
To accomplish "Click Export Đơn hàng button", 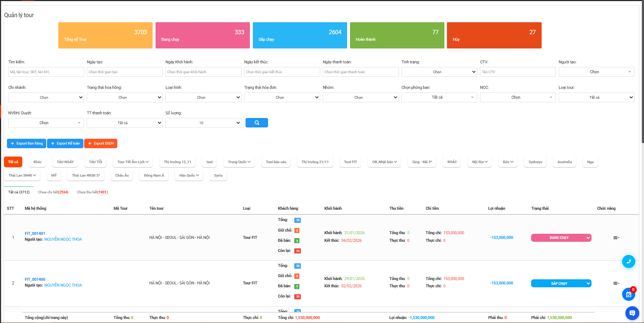I will pyautogui.click(x=27, y=143).
